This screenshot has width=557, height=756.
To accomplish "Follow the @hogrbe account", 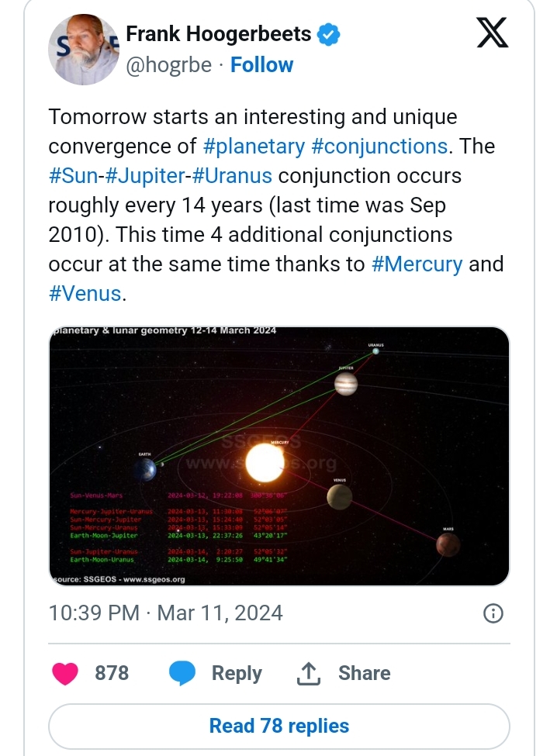I will pos(262,65).
